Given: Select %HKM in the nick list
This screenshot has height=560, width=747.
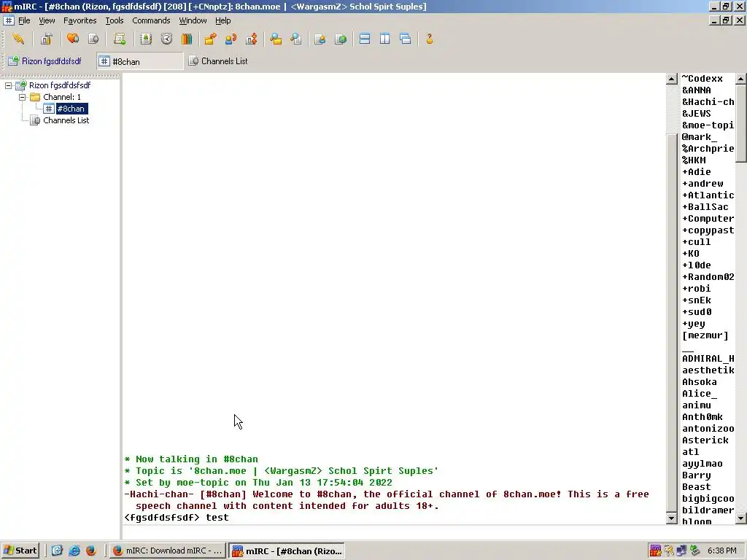Looking at the screenshot, I should [694, 160].
